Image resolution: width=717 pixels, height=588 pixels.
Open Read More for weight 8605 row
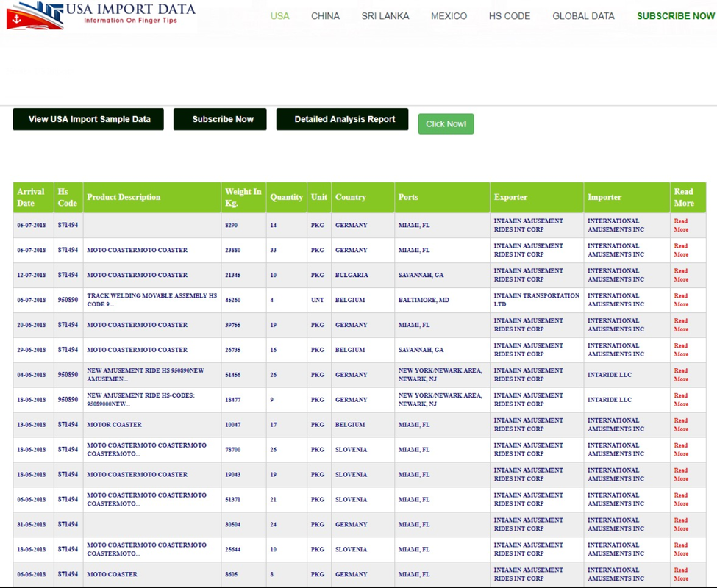click(681, 574)
